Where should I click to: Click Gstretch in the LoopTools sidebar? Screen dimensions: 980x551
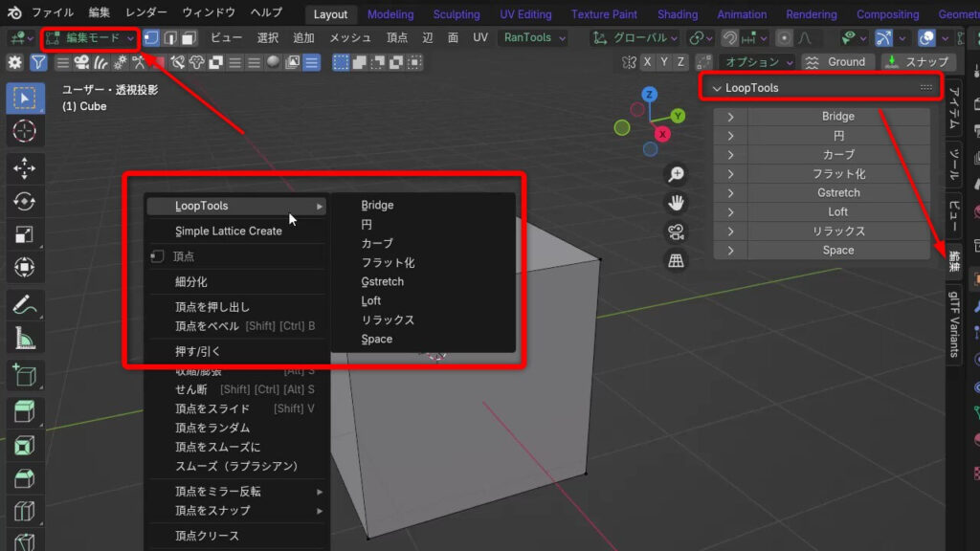pos(837,192)
